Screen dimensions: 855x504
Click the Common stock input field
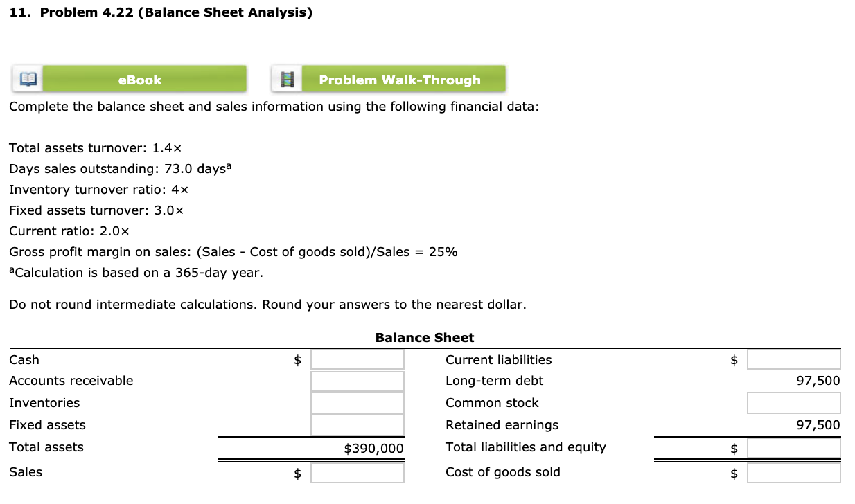793,403
